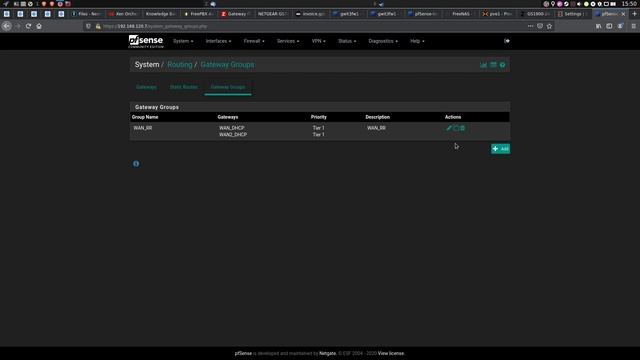Open the log list icon in breadcrumb bar

point(493,65)
